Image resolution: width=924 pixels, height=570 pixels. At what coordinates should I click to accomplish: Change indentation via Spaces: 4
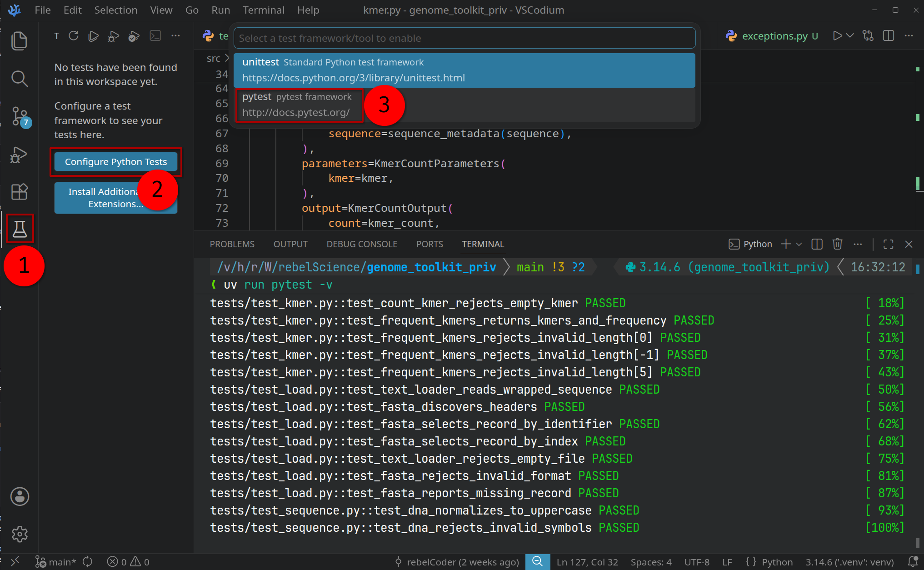click(651, 562)
